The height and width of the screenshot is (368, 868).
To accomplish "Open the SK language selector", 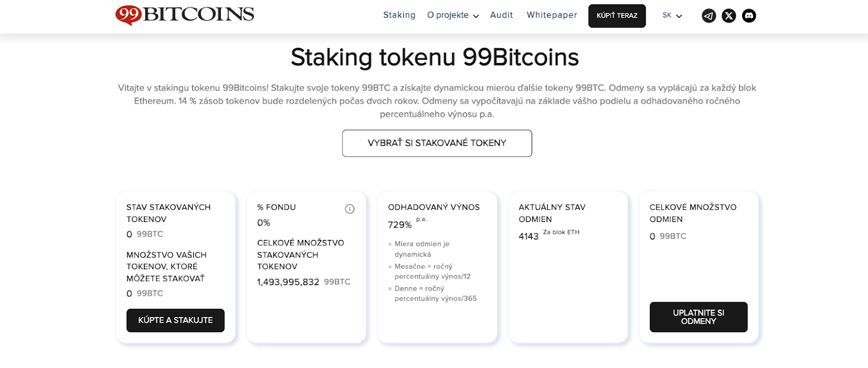I will [672, 16].
